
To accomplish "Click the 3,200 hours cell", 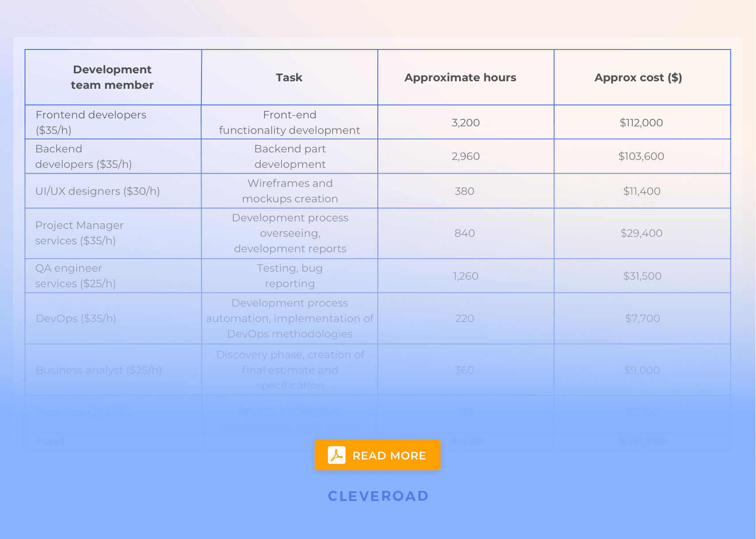I will point(465,122).
